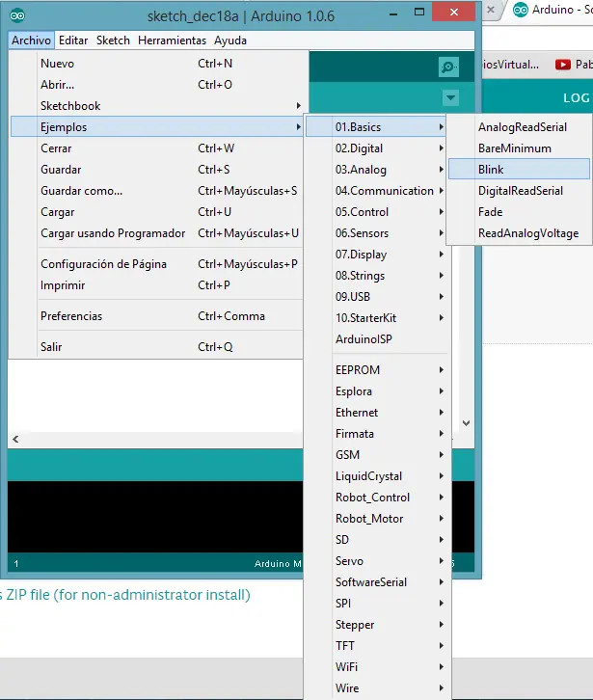Screen dimensions: 593x700
Task: Expand SoftwareSerial library examples
Action: (376, 582)
